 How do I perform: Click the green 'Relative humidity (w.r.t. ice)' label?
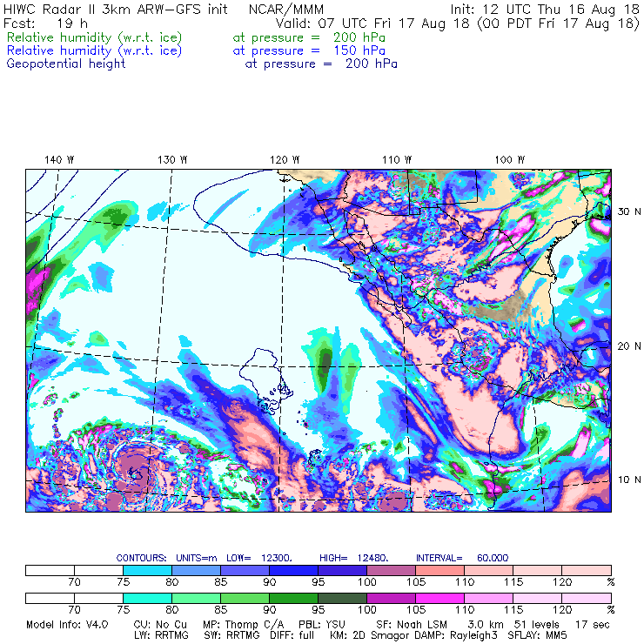point(95,37)
